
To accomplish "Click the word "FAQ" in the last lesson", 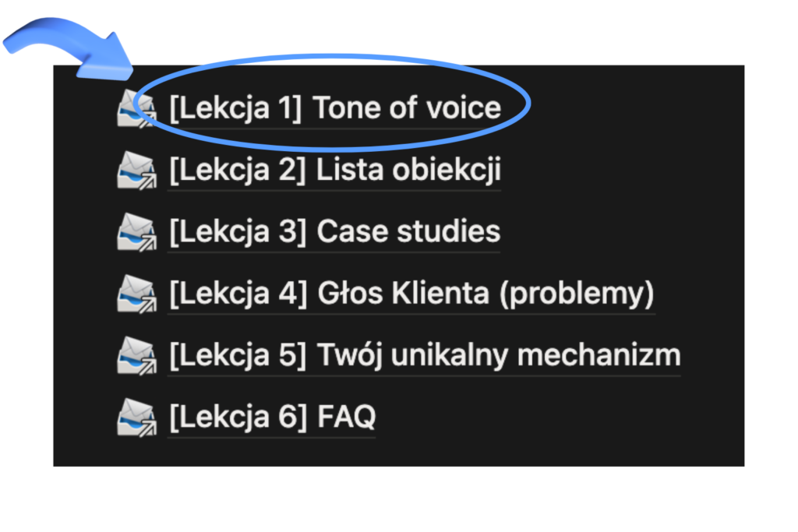I will pos(346,418).
